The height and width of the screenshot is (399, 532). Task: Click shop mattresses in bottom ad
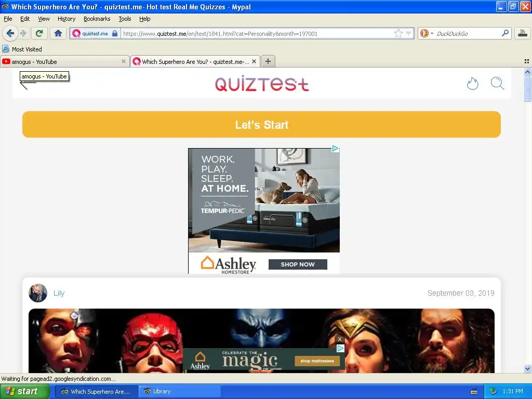[317, 361]
